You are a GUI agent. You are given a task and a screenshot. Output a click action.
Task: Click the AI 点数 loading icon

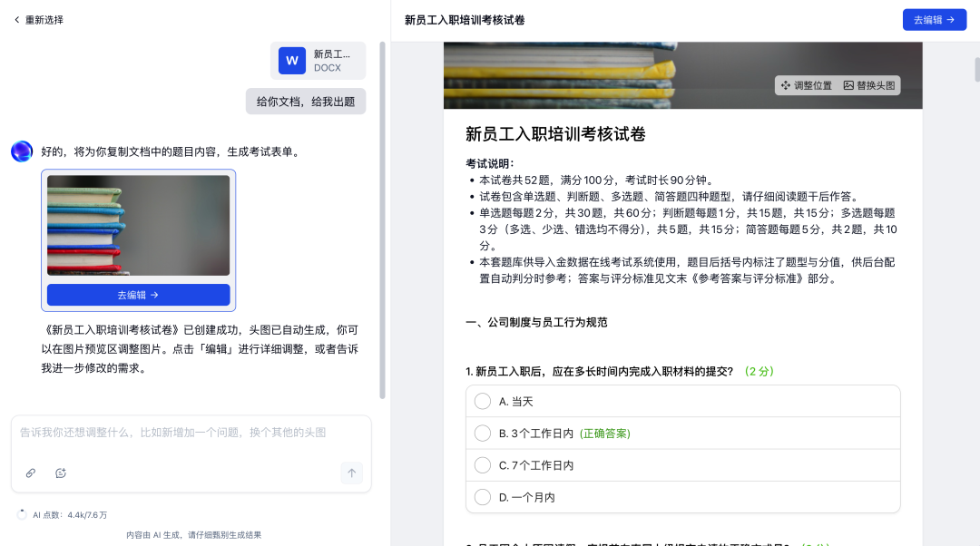[x=22, y=515]
